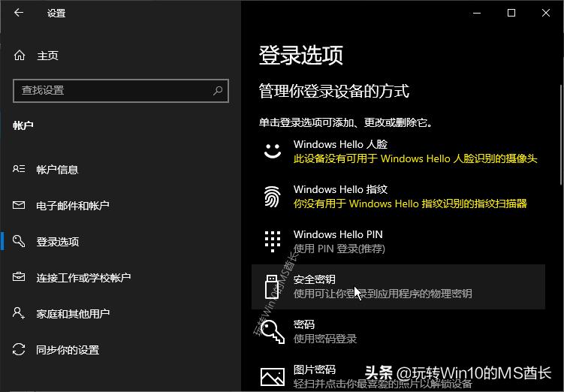Open the home icon next to 主页
The height and width of the screenshot is (392, 564).
tap(20, 56)
